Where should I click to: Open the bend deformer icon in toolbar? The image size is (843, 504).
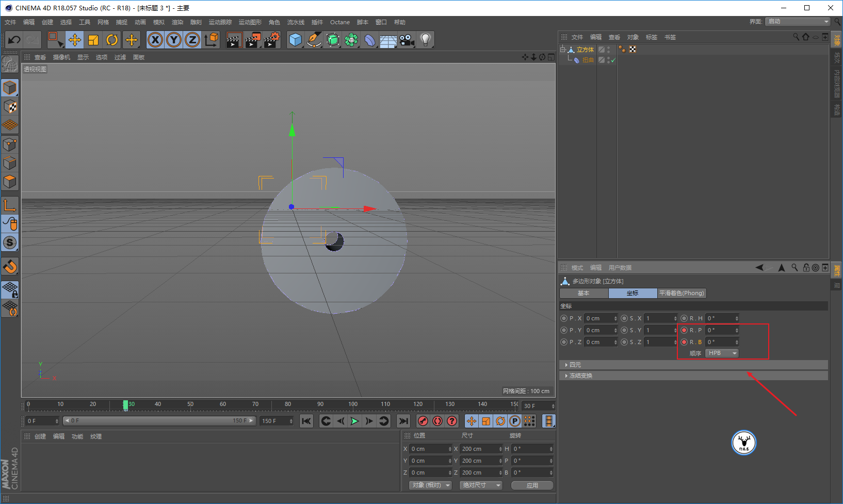370,40
